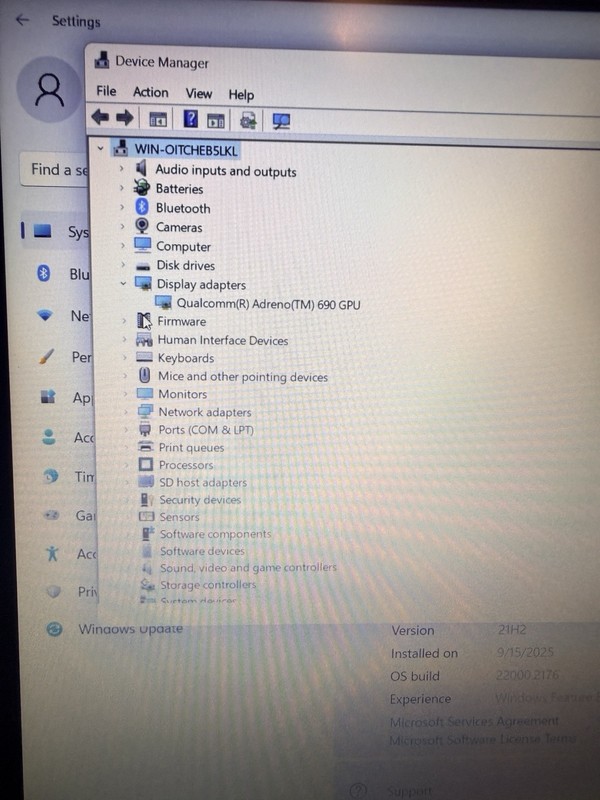Click the Show/Hide Console Tree toolbar icon
The width and height of the screenshot is (600, 800).
tap(158, 120)
